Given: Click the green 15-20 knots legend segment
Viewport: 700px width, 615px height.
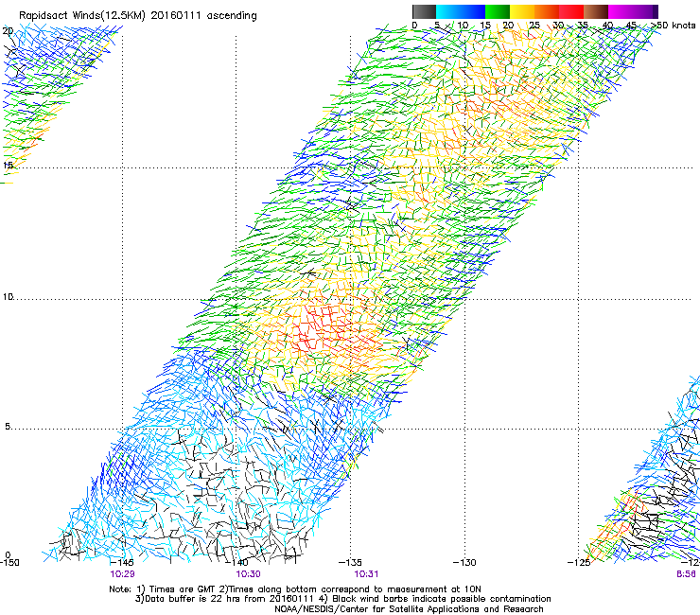Looking at the screenshot, I should click(498, 11).
